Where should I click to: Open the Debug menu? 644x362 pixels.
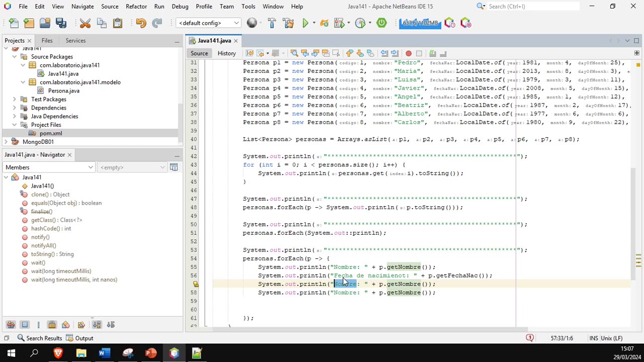pyautogui.click(x=180, y=7)
